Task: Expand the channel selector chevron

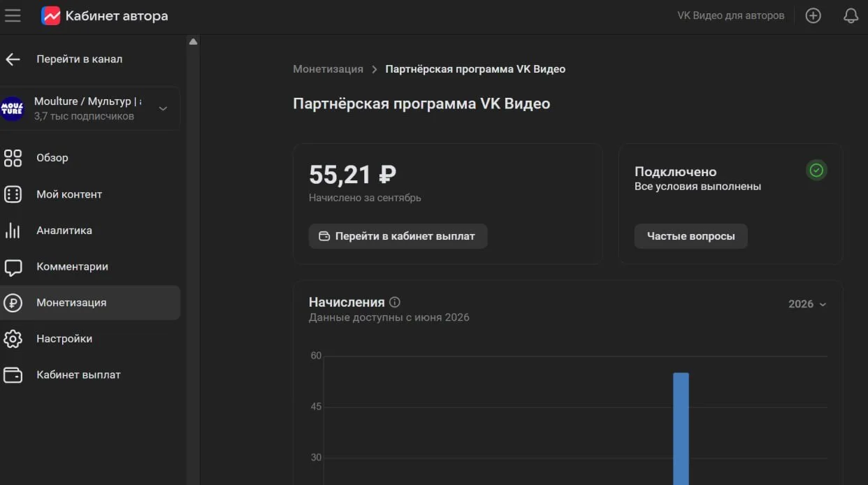Action: coord(163,108)
